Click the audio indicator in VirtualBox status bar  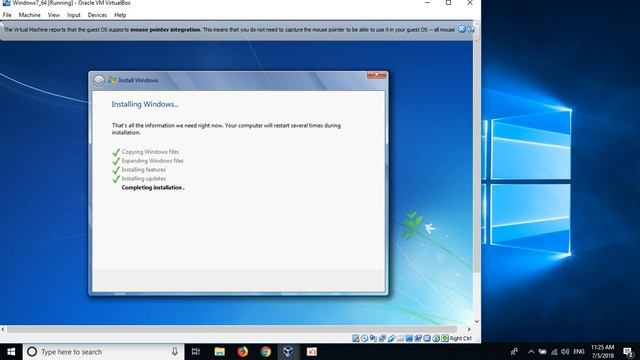coord(373,338)
